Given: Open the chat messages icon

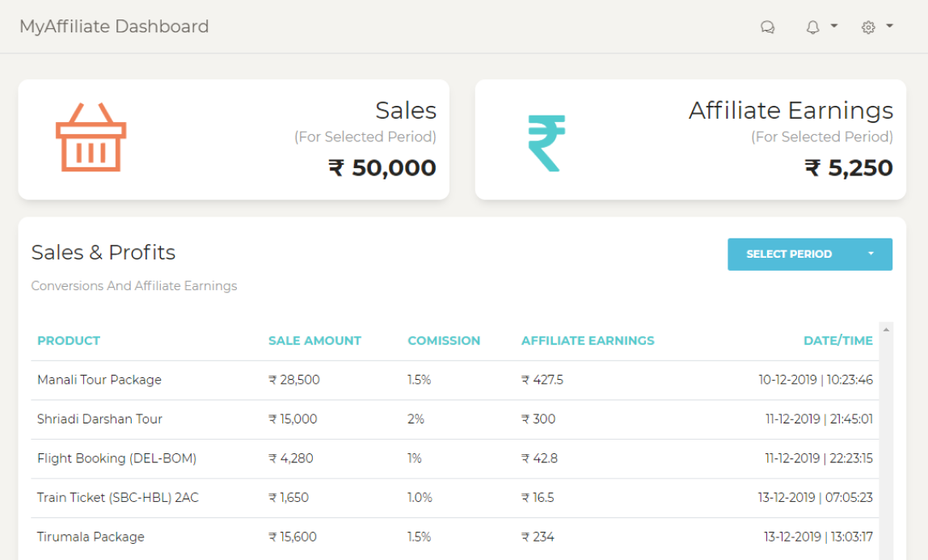Looking at the screenshot, I should 767,27.
